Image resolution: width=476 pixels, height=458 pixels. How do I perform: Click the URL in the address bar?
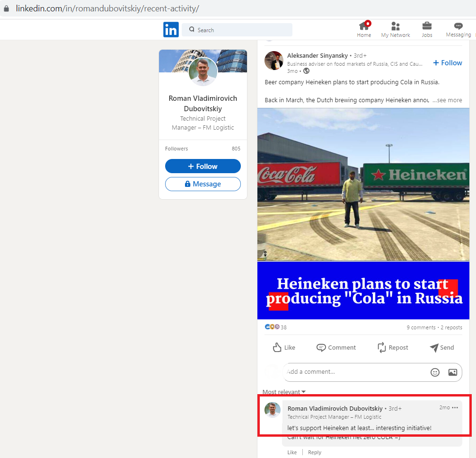(x=107, y=9)
